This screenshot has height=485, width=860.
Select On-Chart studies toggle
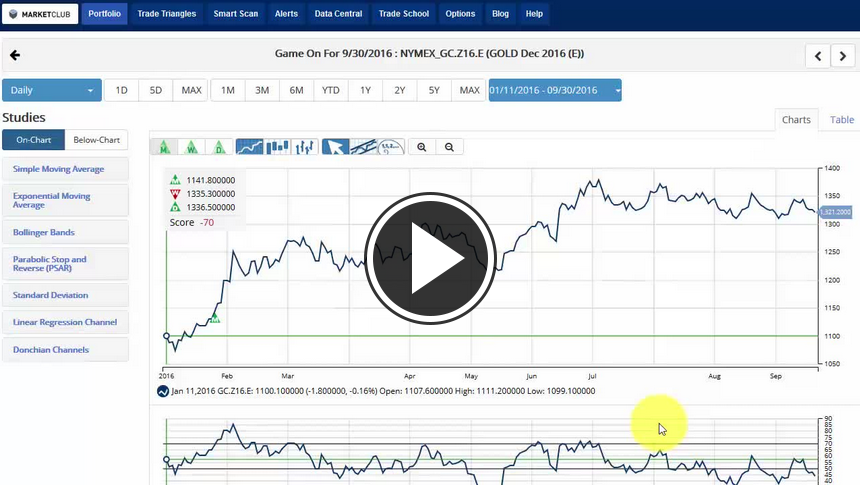coord(33,140)
